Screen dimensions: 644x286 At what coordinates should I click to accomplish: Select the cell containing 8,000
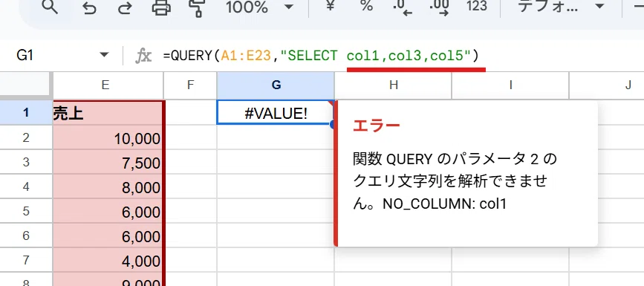(108, 187)
